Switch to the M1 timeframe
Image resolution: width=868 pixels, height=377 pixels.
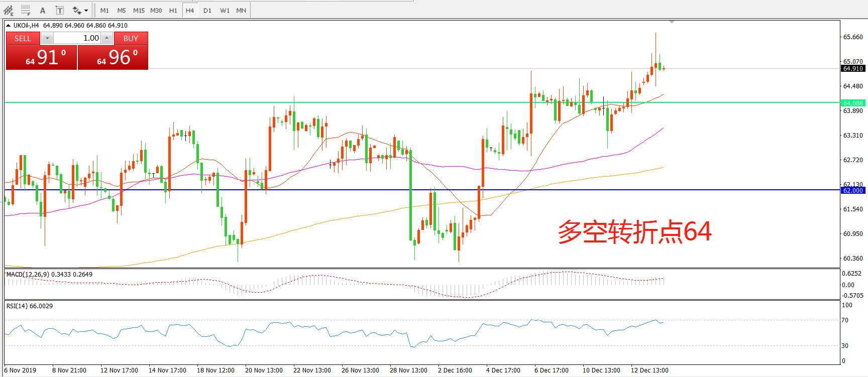tap(104, 11)
